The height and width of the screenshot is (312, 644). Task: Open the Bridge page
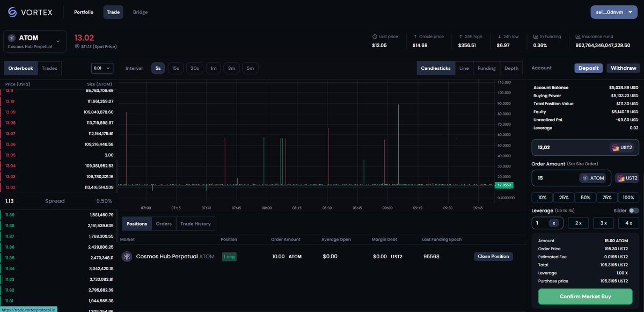point(141,12)
